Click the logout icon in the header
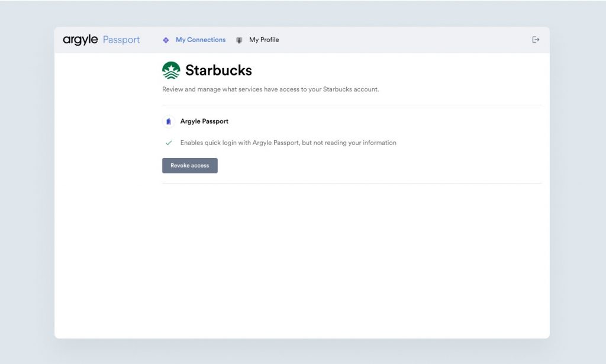Viewport: 606px width, 364px height. [536, 40]
